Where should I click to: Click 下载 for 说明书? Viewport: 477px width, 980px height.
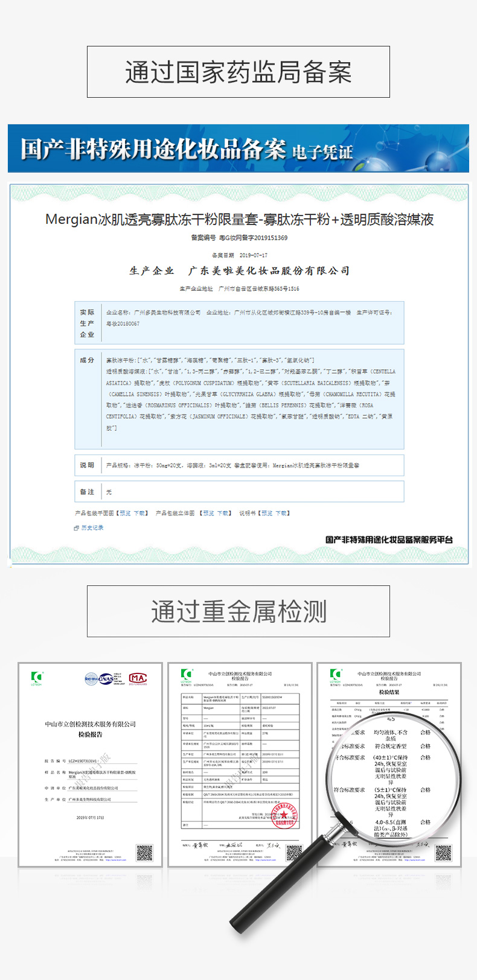pyautogui.click(x=281, y=514)
